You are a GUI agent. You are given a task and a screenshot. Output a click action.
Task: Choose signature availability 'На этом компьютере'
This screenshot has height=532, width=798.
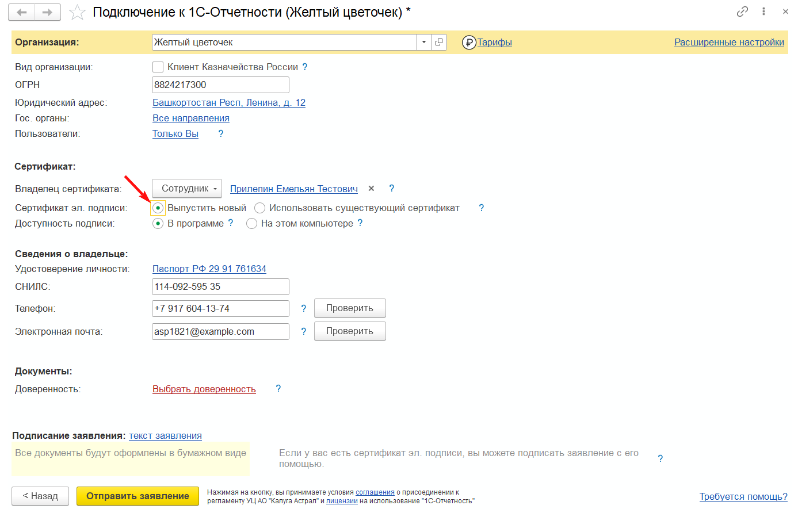click(251, 223)
